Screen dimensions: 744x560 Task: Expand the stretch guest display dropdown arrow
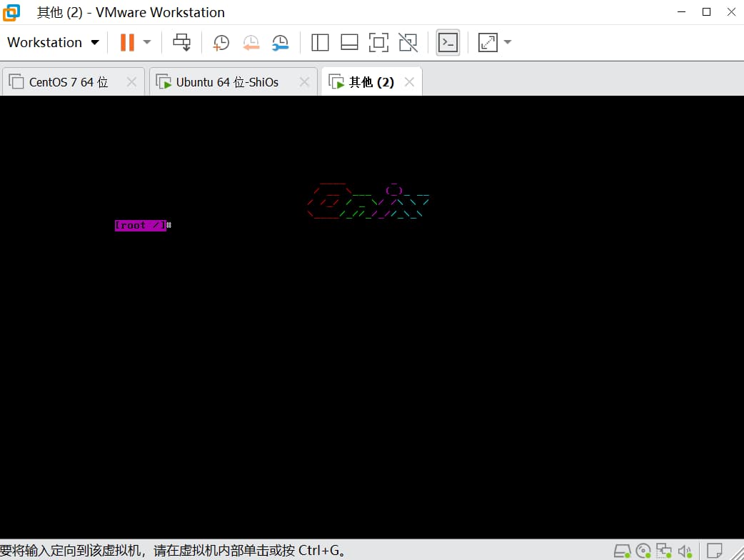(508, 42)
